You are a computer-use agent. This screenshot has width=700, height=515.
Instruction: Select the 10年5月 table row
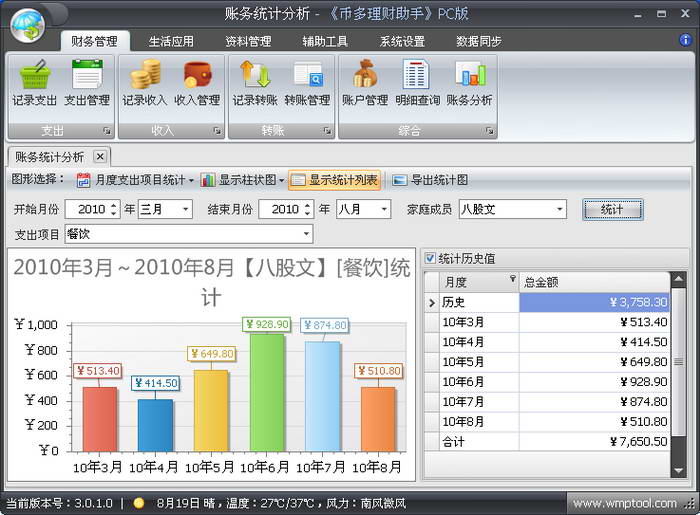click(x=547, y=362)
